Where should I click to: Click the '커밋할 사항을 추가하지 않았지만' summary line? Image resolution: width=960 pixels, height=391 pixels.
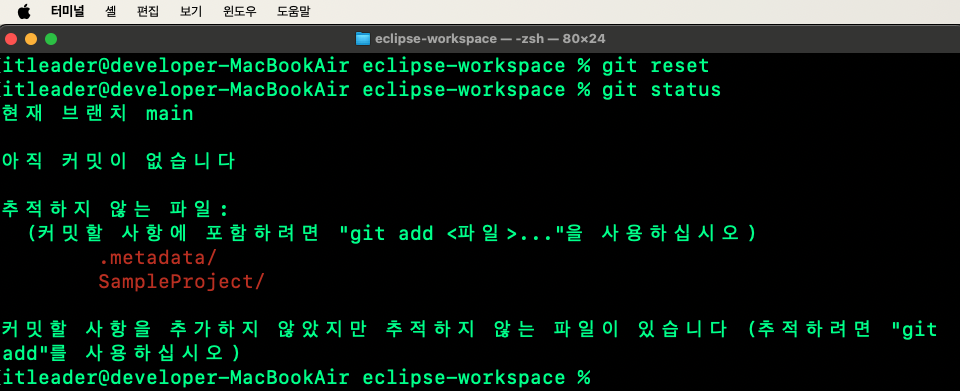pos(469,330)
